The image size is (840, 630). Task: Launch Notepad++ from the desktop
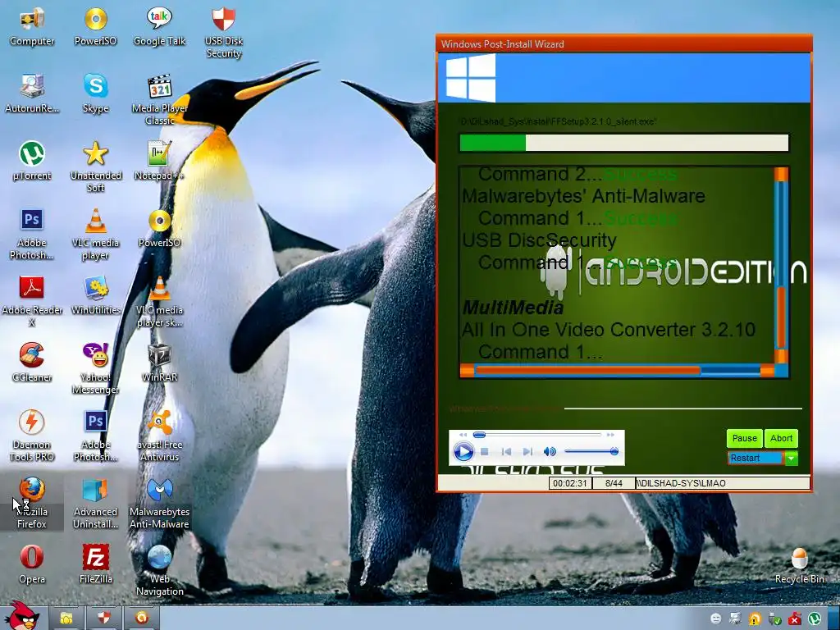(x=159, y=161)
